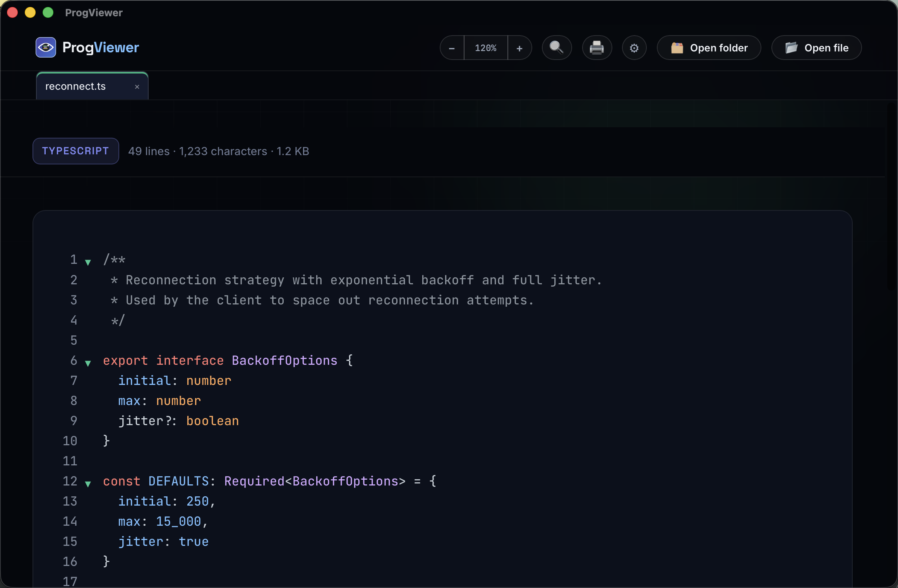Click the value '250' on line 13
This screenshot has width=898, height=588.
(197, 501)
